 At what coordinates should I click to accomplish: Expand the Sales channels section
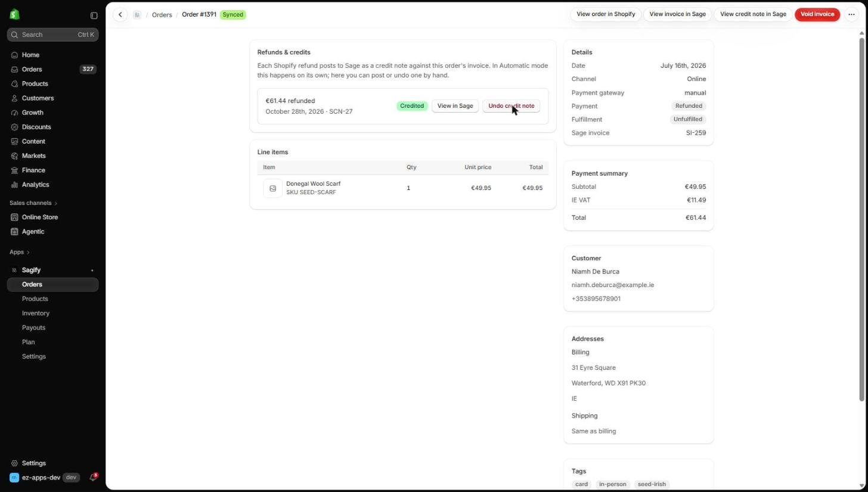pyautogui.click(x=33, y=203)
